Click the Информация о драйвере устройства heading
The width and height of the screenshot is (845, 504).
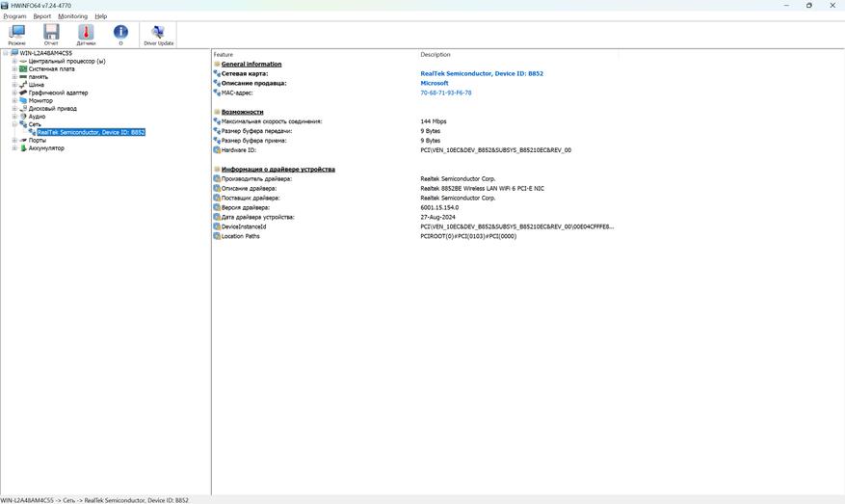[x=278, y=170]
